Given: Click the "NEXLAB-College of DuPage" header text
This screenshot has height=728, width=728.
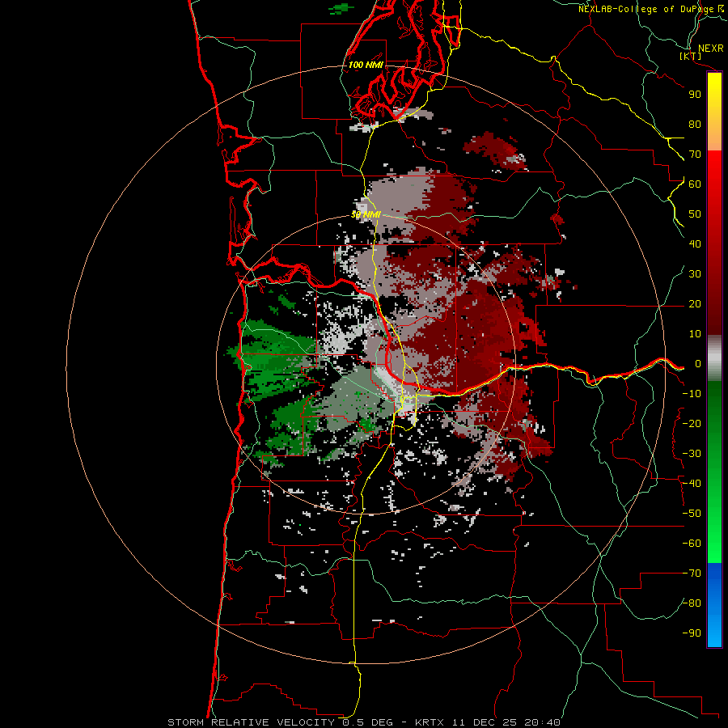Looking at the screenshot, I should click(645, 9).
